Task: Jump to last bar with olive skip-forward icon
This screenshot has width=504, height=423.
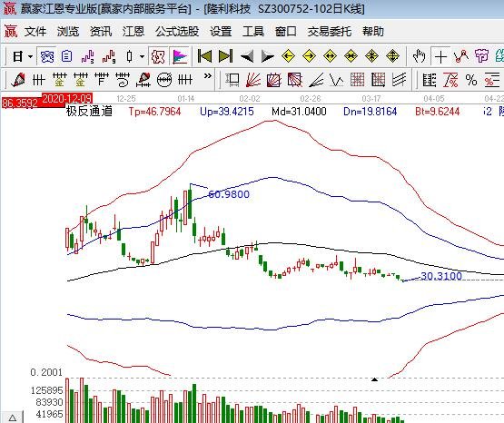Action: [225, 56]
